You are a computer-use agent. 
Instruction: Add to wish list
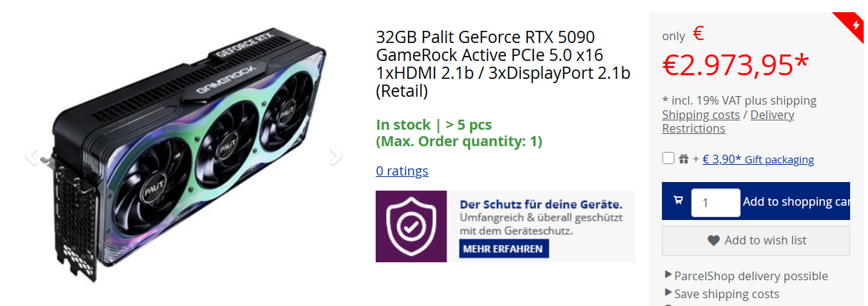coord(756,241)
